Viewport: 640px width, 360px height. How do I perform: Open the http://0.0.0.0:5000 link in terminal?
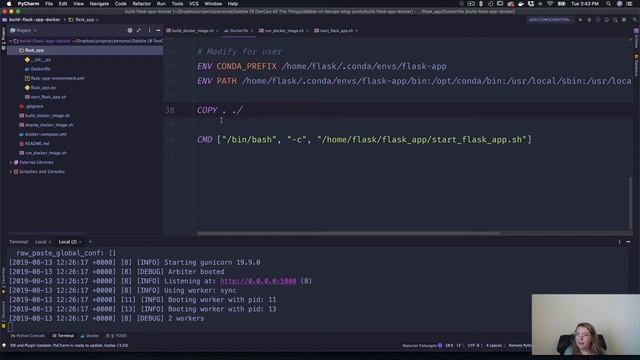pyautogui.click(x=258, y=281)
